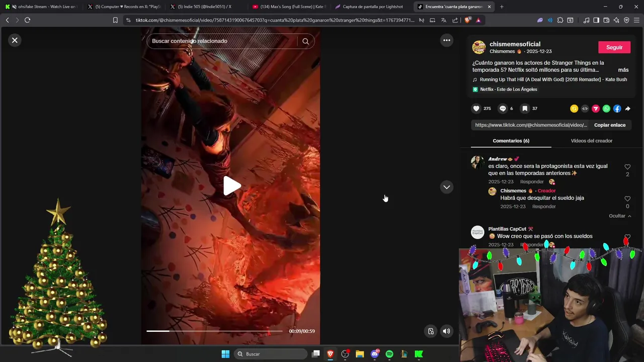The image size is (644, 362).
Task: Seek on the video progress bar
Action: tap(214, 331)
